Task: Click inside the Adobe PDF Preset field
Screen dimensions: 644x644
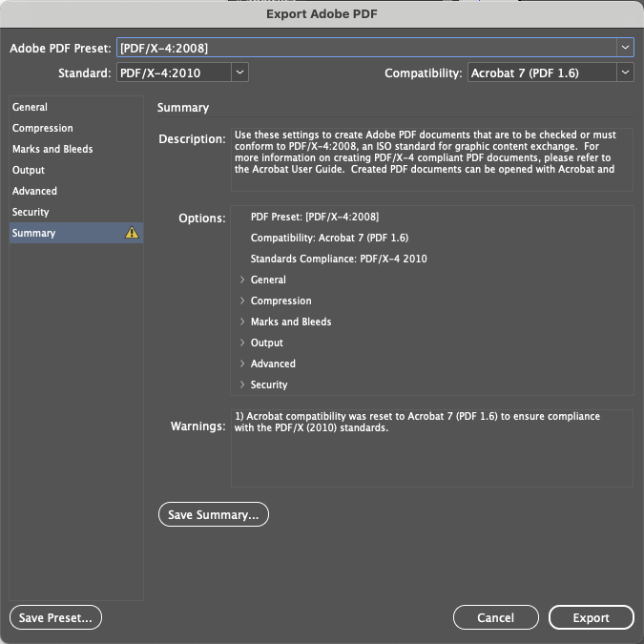Action: pyautogui.click(x=366, y=48)
